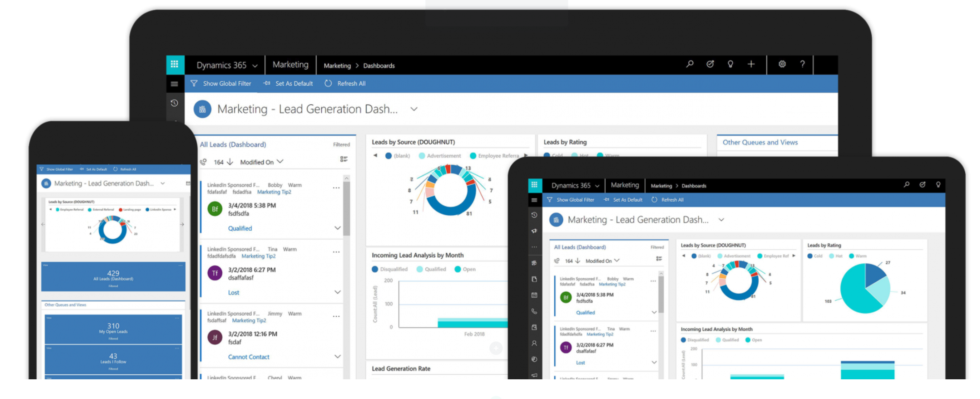Open document sidebar icon on small tablet
This screenshot has width=980, height=399.
534,279
